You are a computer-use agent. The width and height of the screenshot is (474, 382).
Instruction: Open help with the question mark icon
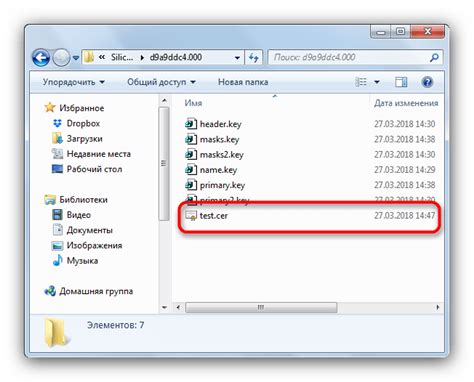427,82
